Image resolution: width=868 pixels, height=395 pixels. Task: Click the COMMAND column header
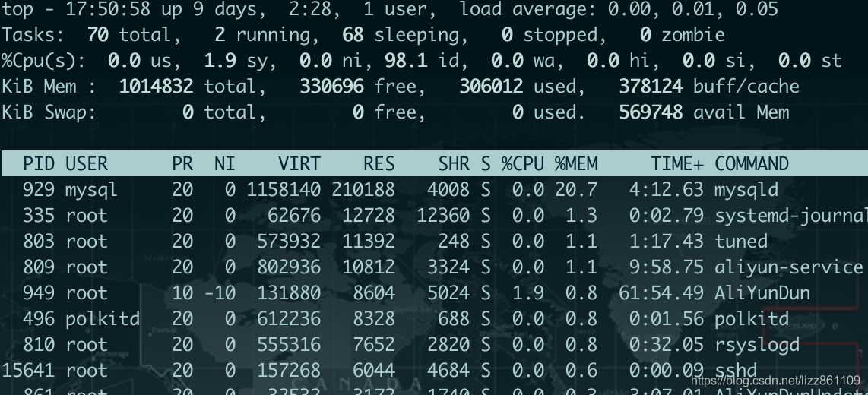click(752, 164)
